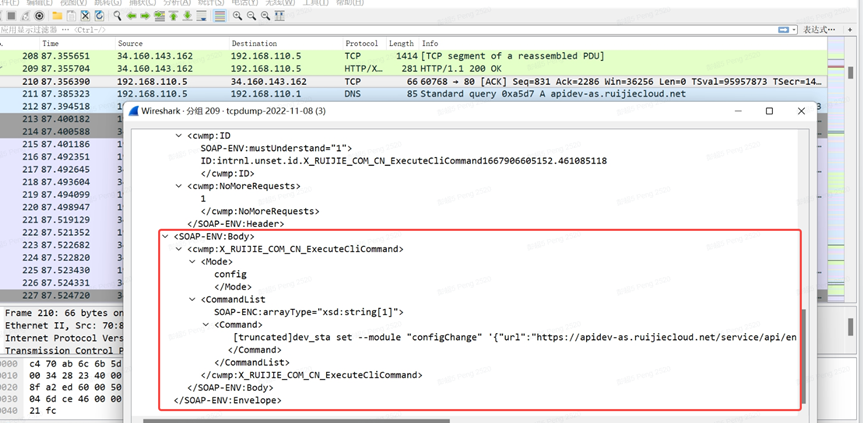Open a capture file with folder icon
Screen dimensions: 863x423
57,16
